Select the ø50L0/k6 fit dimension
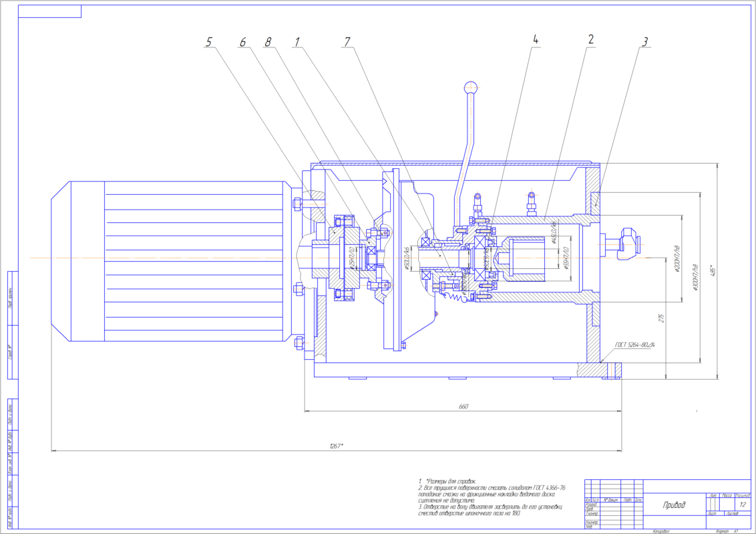This screenshot has width=756, height=534. [x=407, y=258]
